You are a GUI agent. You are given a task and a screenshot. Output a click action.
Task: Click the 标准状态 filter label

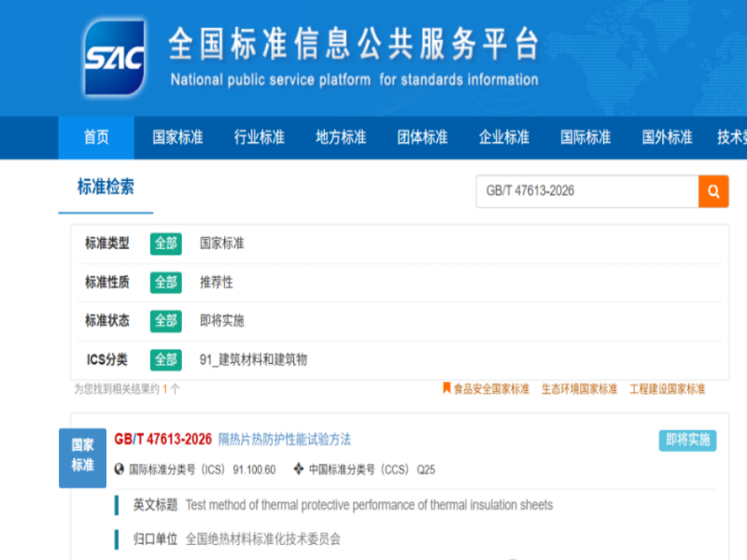tap(107, 321)
